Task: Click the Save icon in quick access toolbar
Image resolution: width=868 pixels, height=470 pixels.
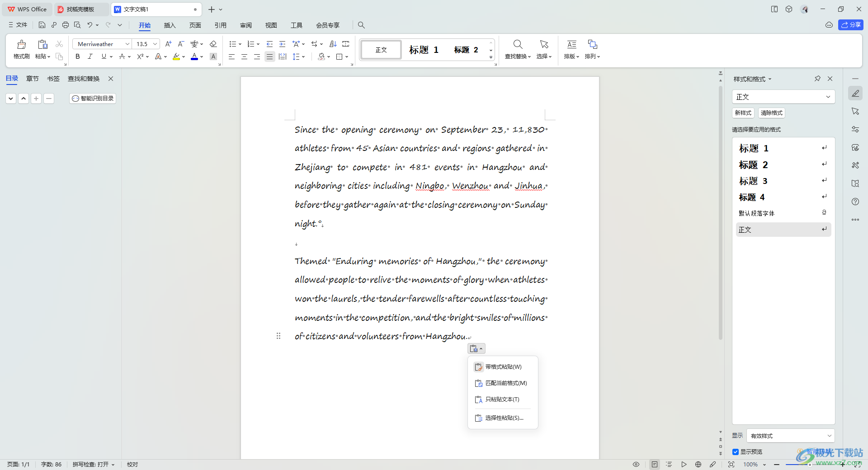Action: tap(42, 25)
